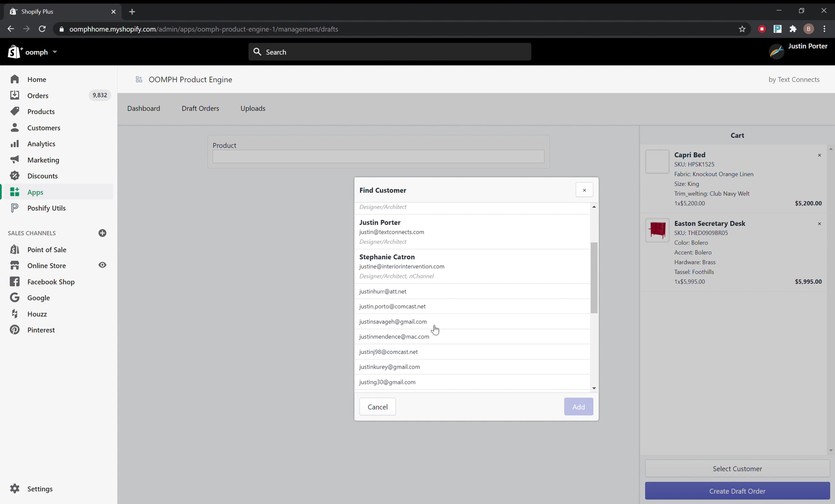Go back to previous page

coord(10,29)
